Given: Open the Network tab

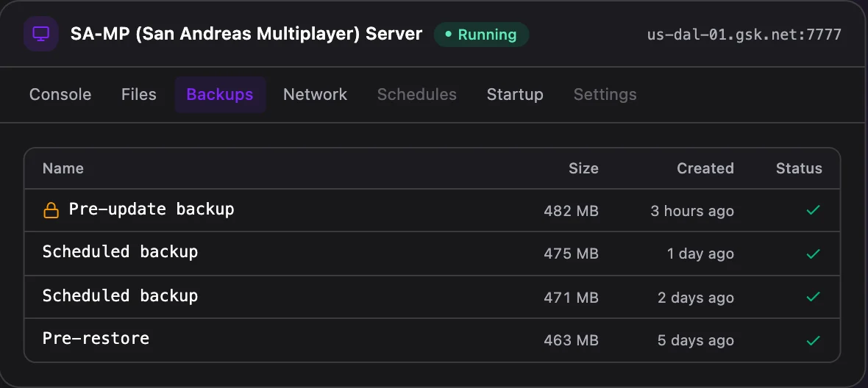Looking at the screenshot, I should click(315, 95).
